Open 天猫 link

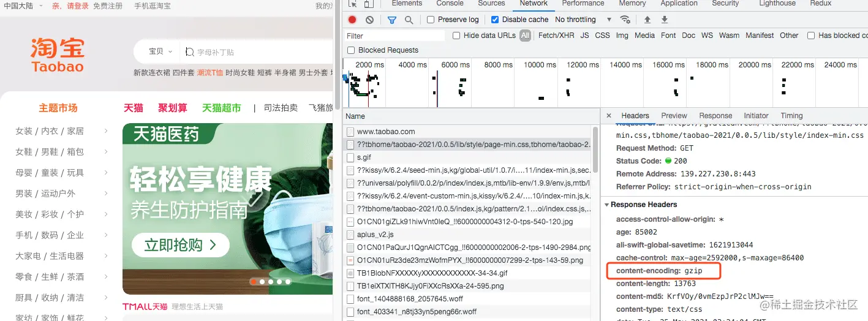[x=134, y=108]
